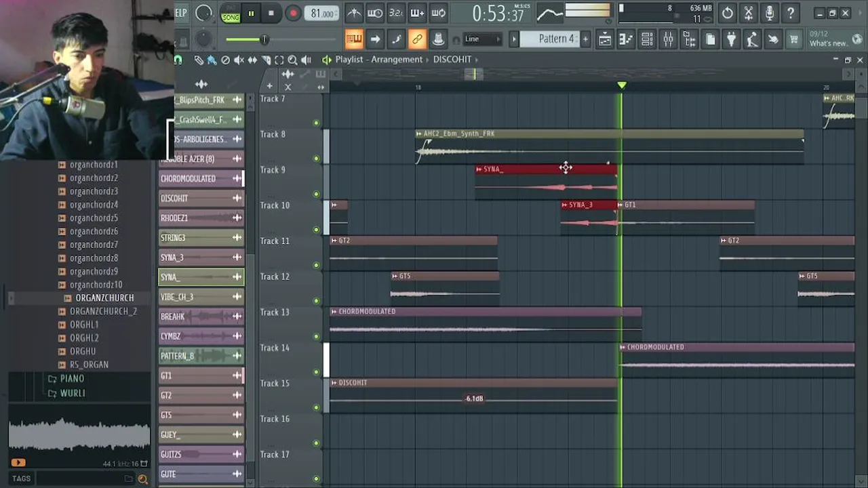This screenshot has width=868, height=488.
Task: Open the Channel rack icon
Action: pyautogui.click(x=647, y=39)
